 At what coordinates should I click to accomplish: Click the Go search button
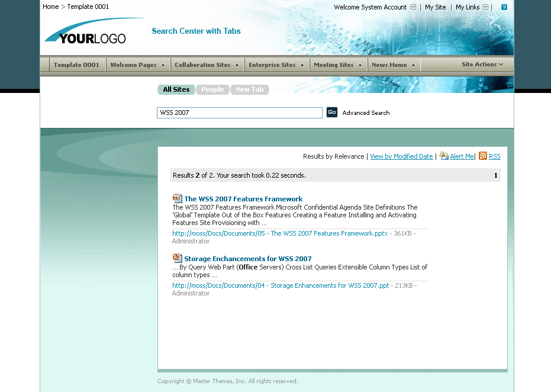pyautogui.click(x=331, y=112)
